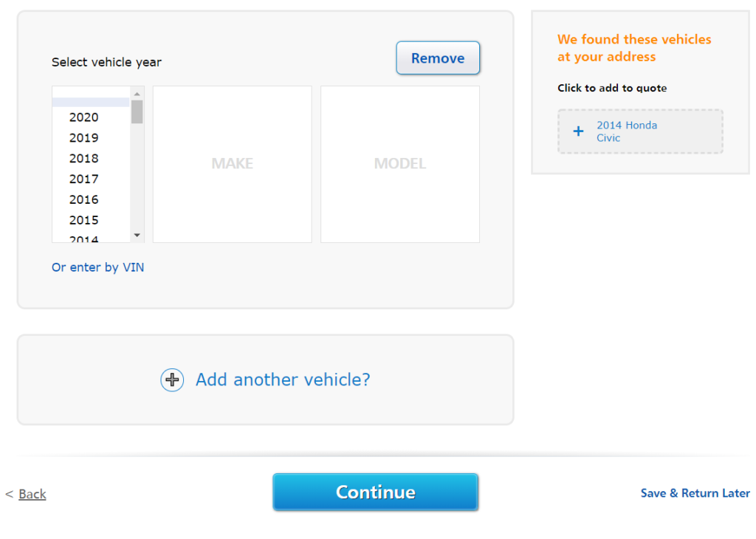
Task: Choose 2017 from the year list
Action: click(x=91, y=179)
